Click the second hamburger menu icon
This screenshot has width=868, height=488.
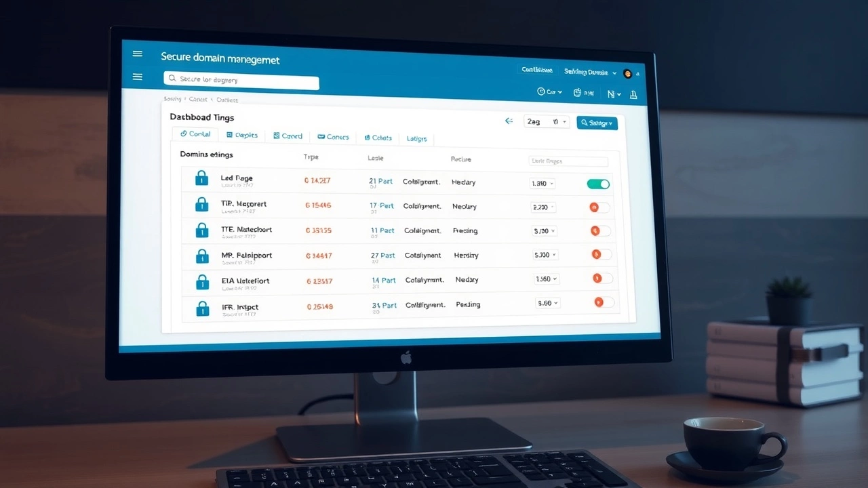click(138, 77)
